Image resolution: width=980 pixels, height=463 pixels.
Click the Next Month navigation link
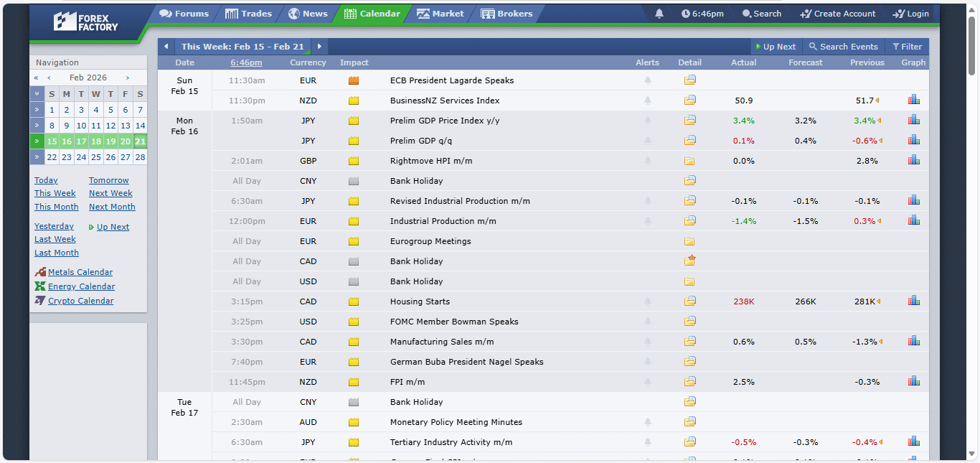click(112, 207)
